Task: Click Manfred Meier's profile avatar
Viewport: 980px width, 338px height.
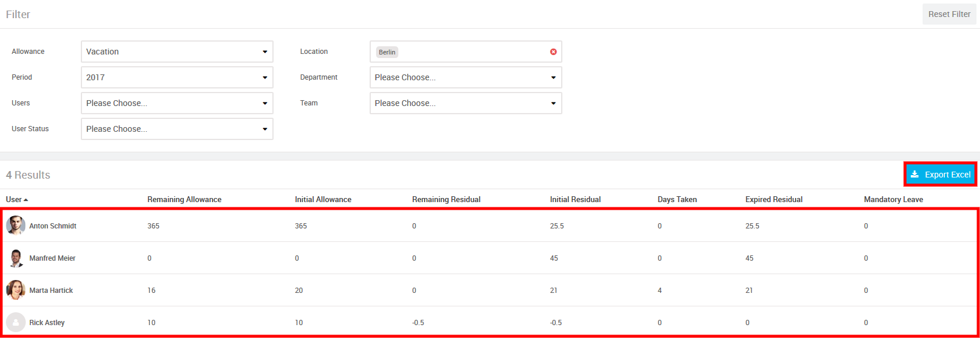Action: 16,258
